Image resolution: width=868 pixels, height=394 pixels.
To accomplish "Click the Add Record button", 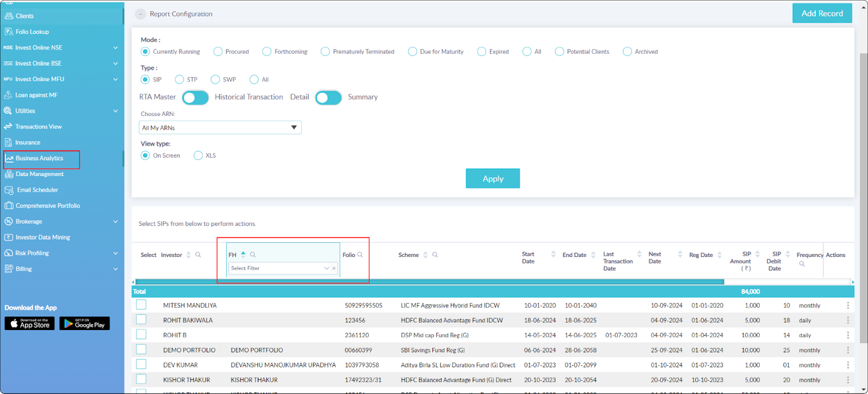I will click(822, 14).
